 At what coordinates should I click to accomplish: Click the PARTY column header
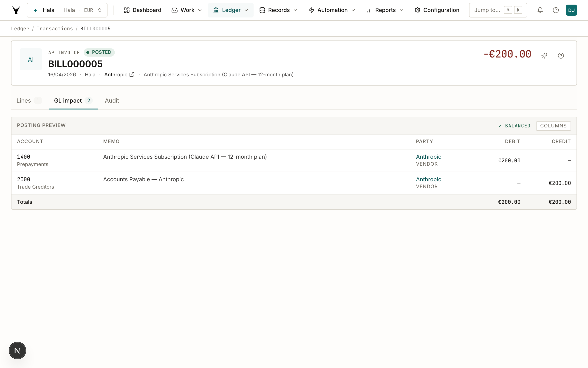click(x=424, y=141)
